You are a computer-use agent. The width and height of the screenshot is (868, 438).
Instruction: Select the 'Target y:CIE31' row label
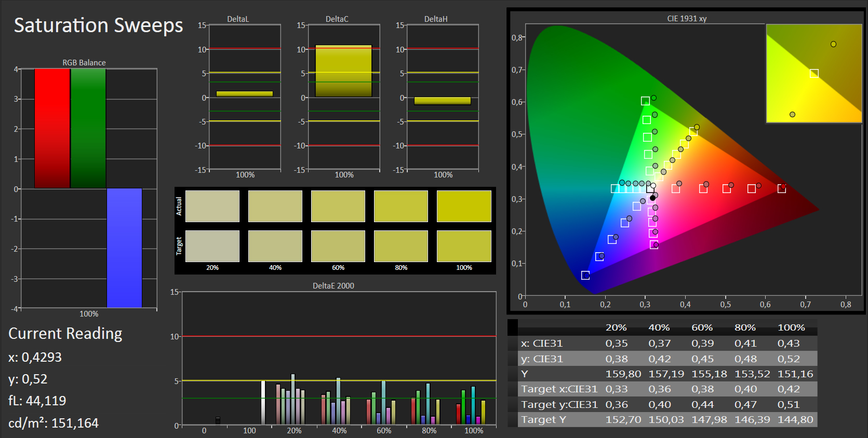point(559,404)
